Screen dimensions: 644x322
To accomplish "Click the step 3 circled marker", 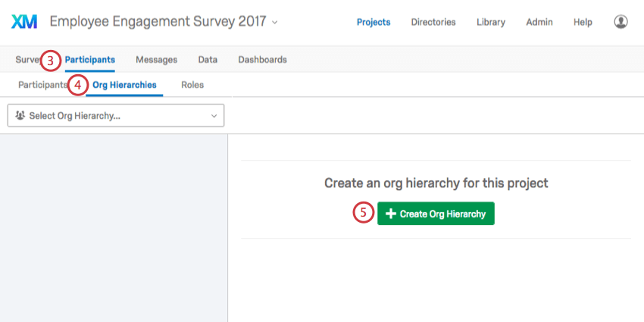I will (51, 61).
